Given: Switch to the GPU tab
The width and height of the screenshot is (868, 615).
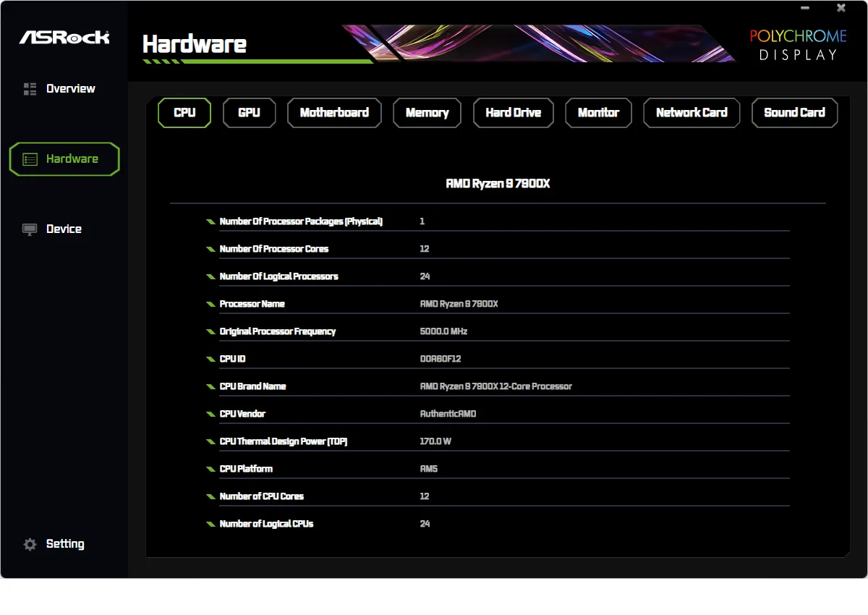Looking at the screenshot, I should pos(249,113).
